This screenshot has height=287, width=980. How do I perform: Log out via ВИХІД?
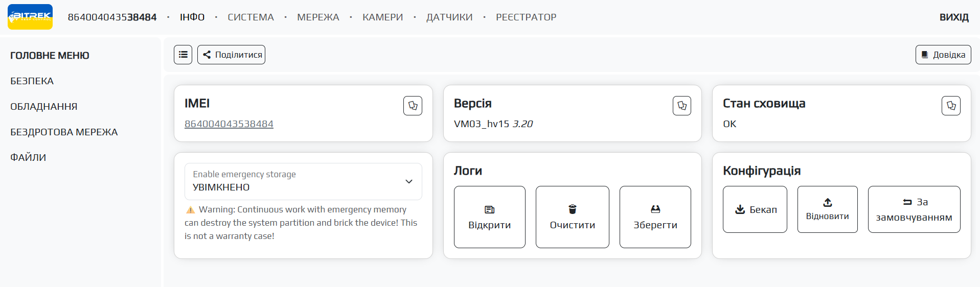[953, 17]
